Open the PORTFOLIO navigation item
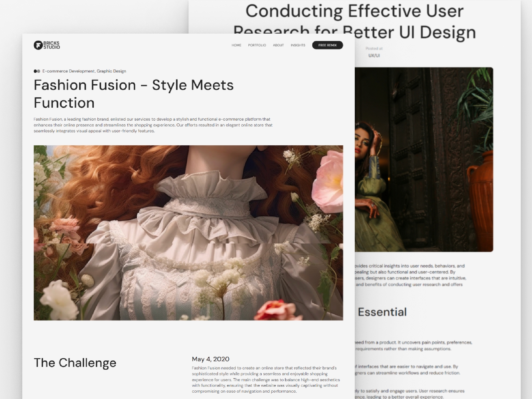Screen dimensions: 532x399 [x=256, y=45]
